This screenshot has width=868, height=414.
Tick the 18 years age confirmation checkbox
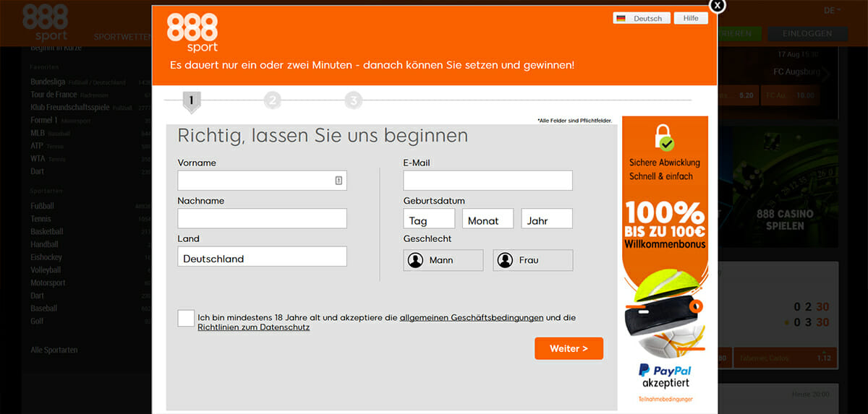[x=186, y=318]
